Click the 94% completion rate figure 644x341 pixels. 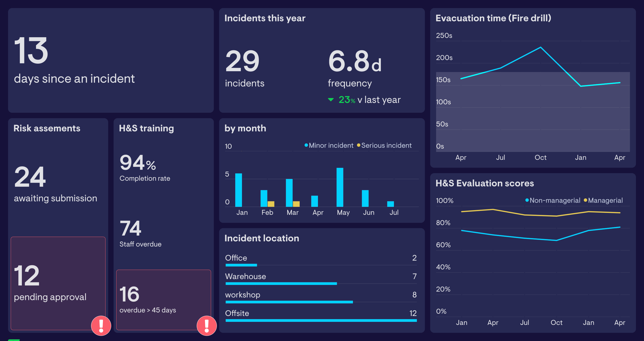(138, 163)
